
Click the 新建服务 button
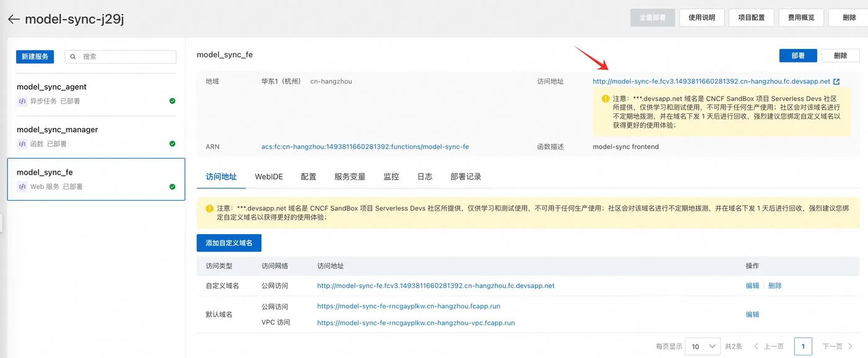tap(35, 56)
